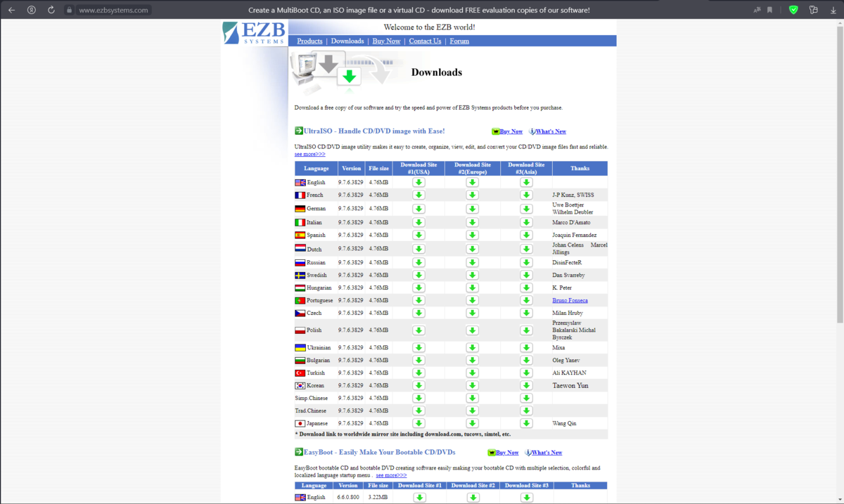Viewport: 844px width, 504px height.
Task: Open the Downloads menu item
Action: click(347, 41)
